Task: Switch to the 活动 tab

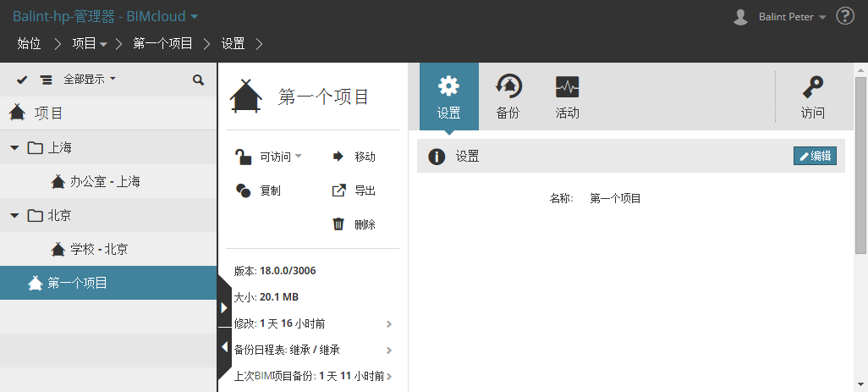Action: 568,97
